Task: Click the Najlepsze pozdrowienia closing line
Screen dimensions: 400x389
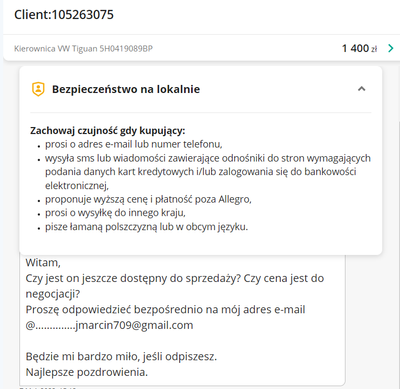Action: coord(87,372)
